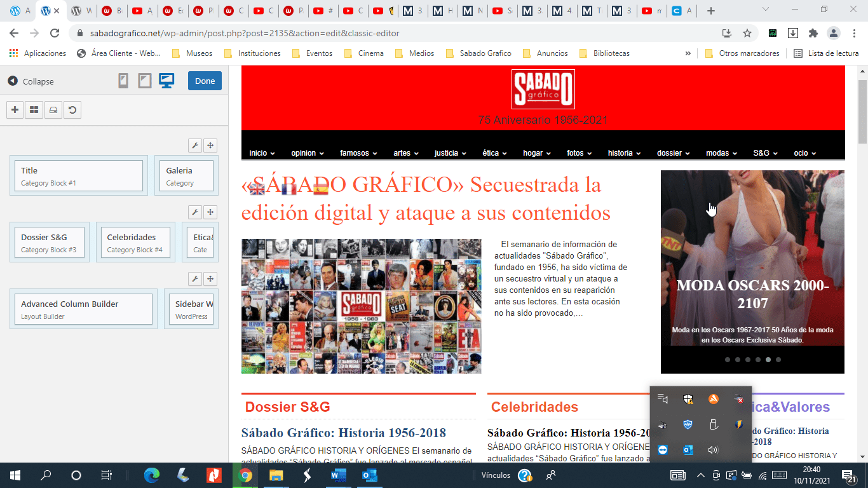
Task: Click move handle above the Celebridades row
Action: (x=210, y=212)
